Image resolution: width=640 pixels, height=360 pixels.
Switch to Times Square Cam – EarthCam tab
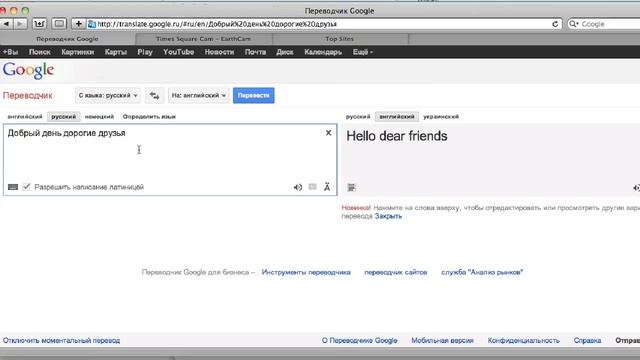[203, 39]
